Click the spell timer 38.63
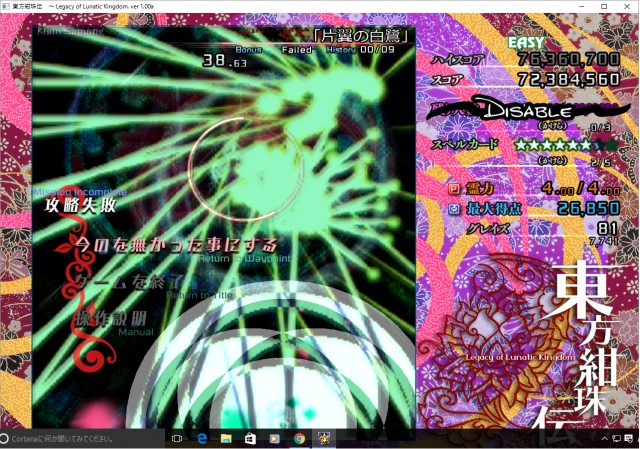The image size is (640, 449). click(x=224, y=60)
